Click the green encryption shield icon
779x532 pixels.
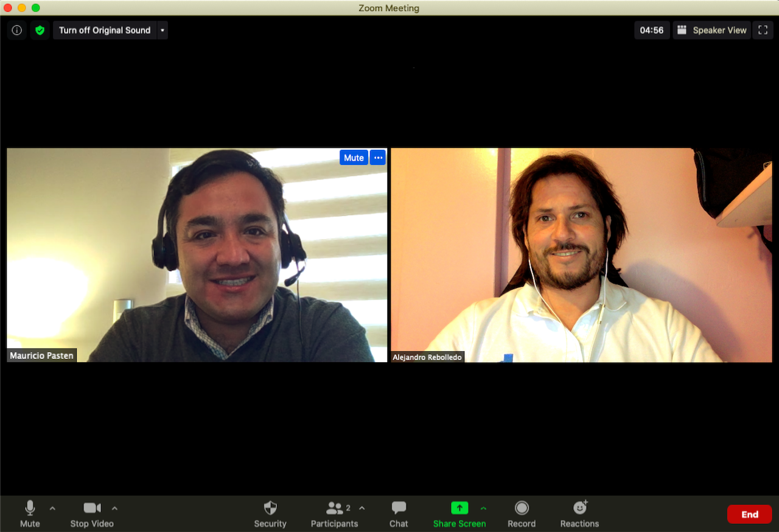[40, 30]
